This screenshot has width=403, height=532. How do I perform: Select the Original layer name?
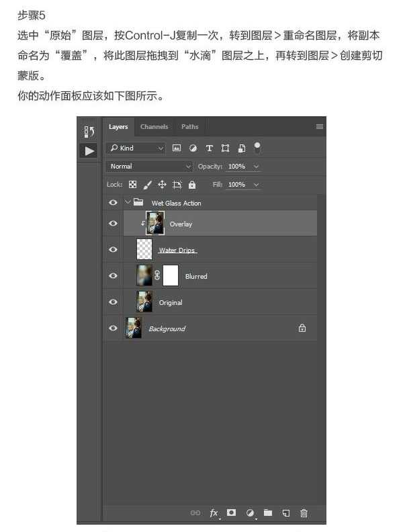(171, 302)
